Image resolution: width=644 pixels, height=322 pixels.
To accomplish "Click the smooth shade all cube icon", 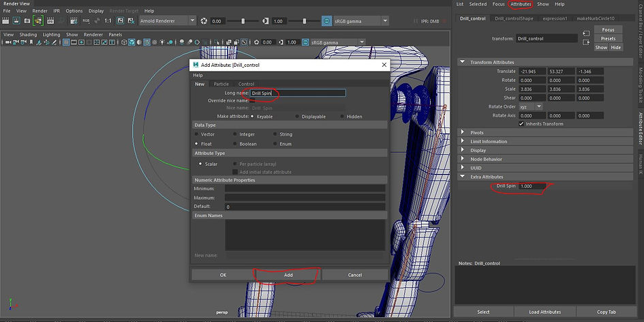I will (x=132, y=42).
